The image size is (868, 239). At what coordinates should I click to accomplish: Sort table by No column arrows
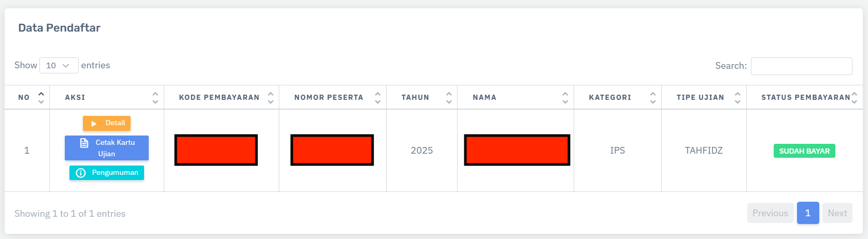41,97
